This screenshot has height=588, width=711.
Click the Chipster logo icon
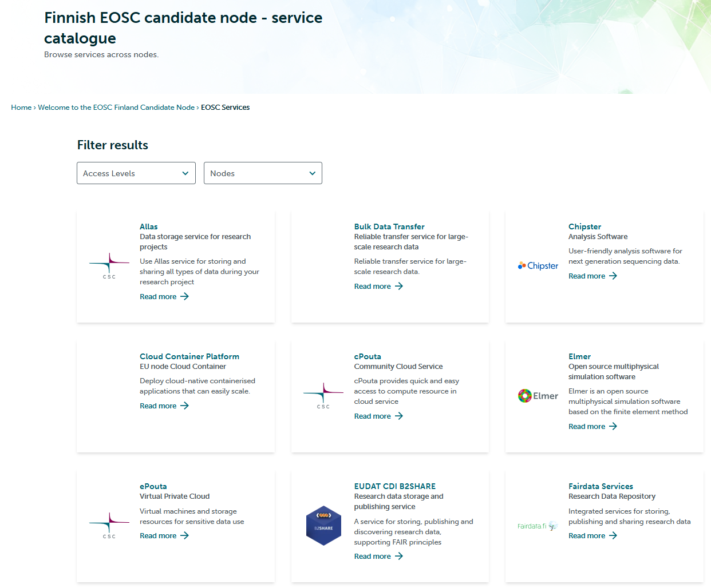pos(538,265)
